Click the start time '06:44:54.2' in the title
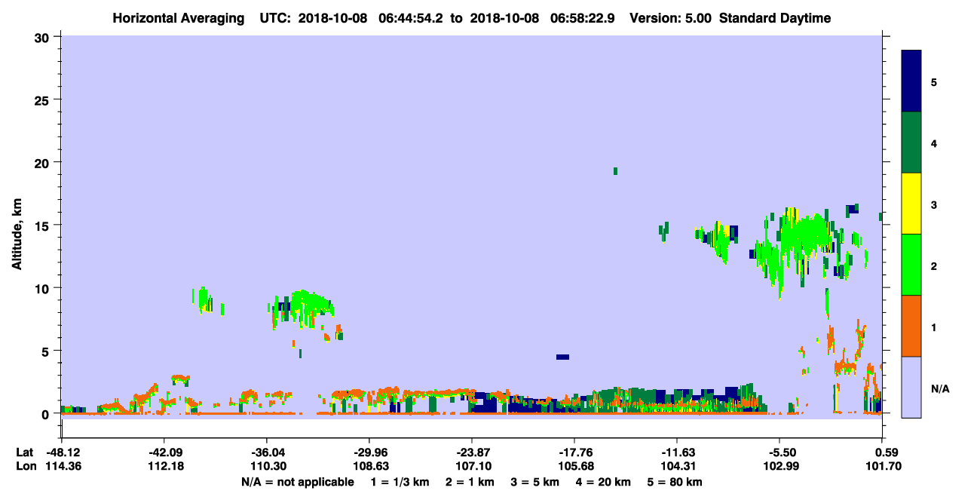 [x=410, y=18]
